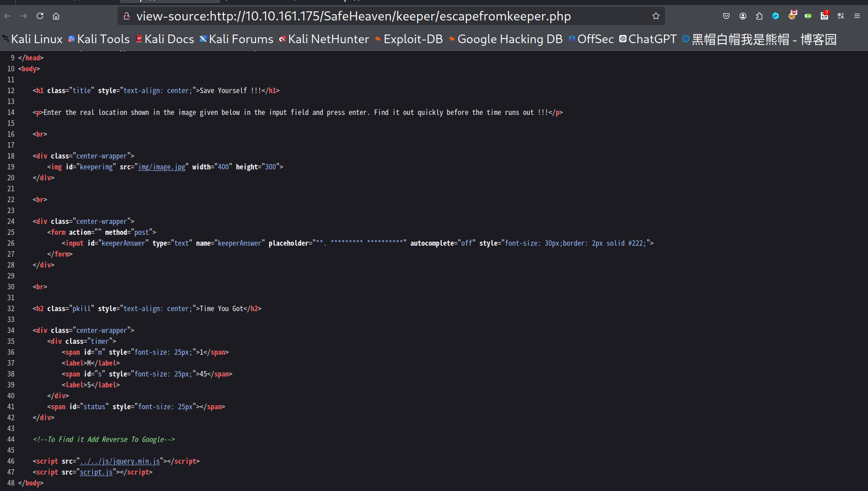The image size is (868, 491).
Task: Click line number 44 in the gutter
Action: click(x=11, y=439)
